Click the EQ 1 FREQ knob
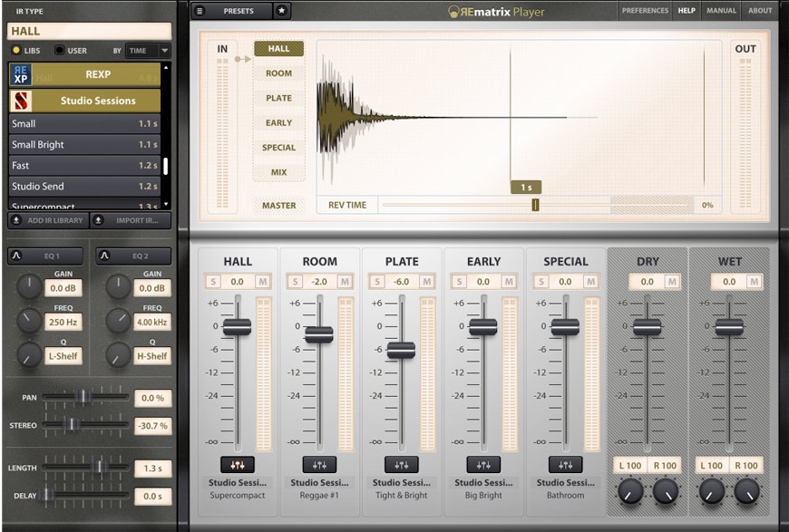 coord(29,321)
